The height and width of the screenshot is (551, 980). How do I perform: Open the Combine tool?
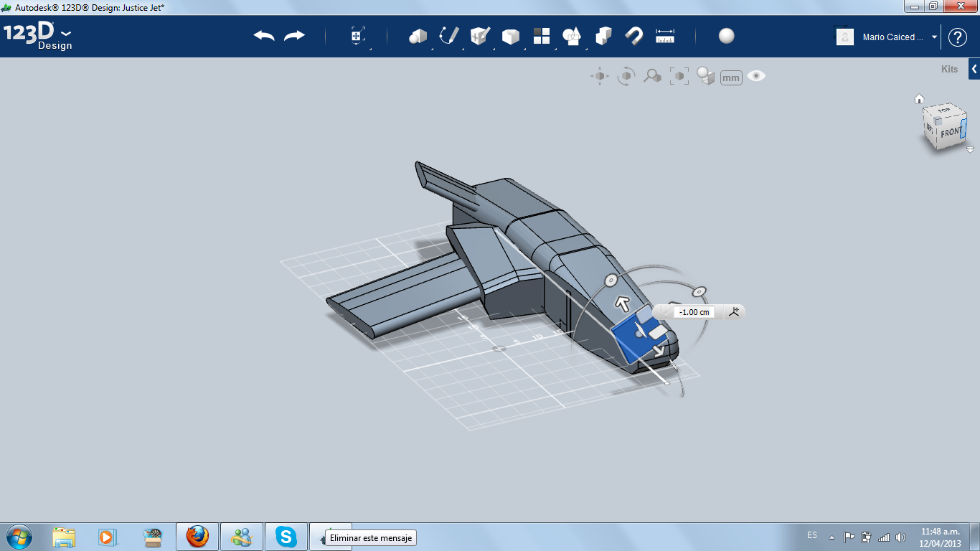tap(603, 36)
